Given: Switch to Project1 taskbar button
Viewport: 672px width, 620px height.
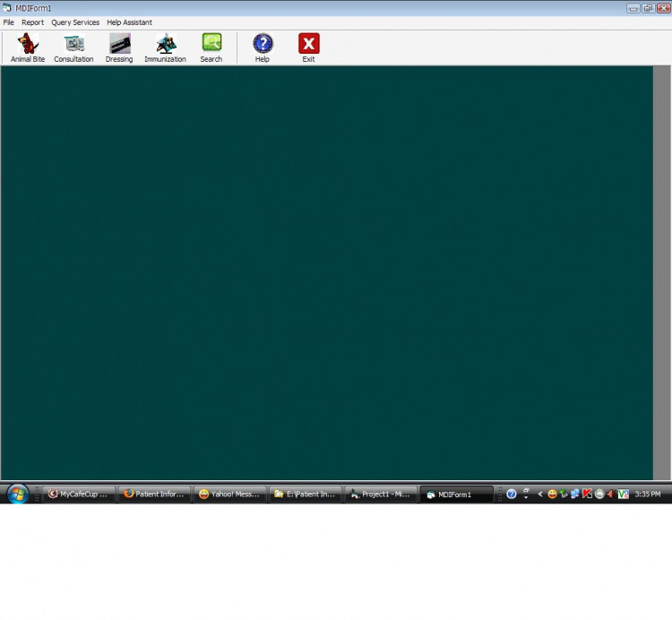Looking at the screenshot, I should [x=381, y=494].
